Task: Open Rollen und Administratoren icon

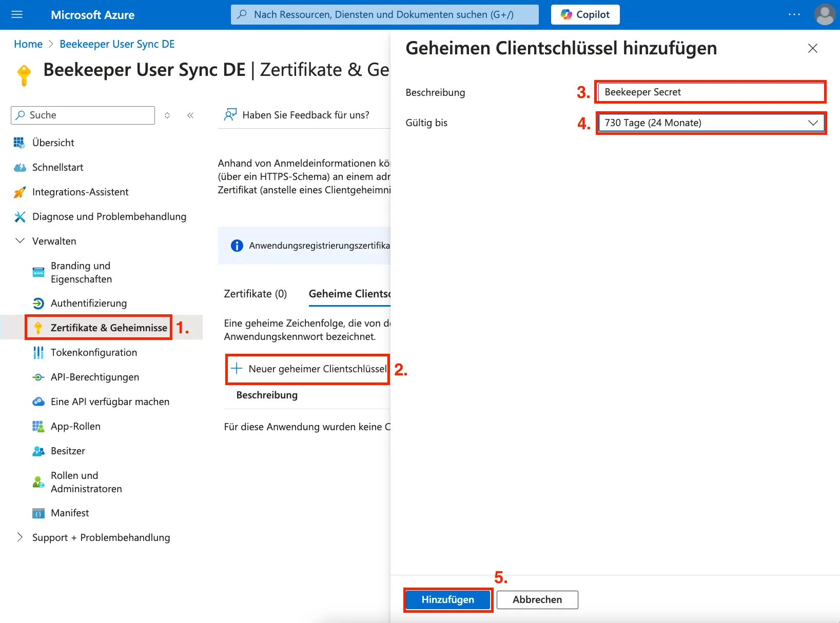Action: 38,482
